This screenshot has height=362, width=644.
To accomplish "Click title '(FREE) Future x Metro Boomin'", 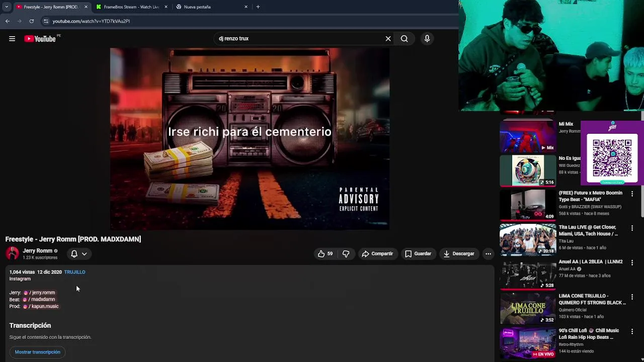I will (591, 196).
